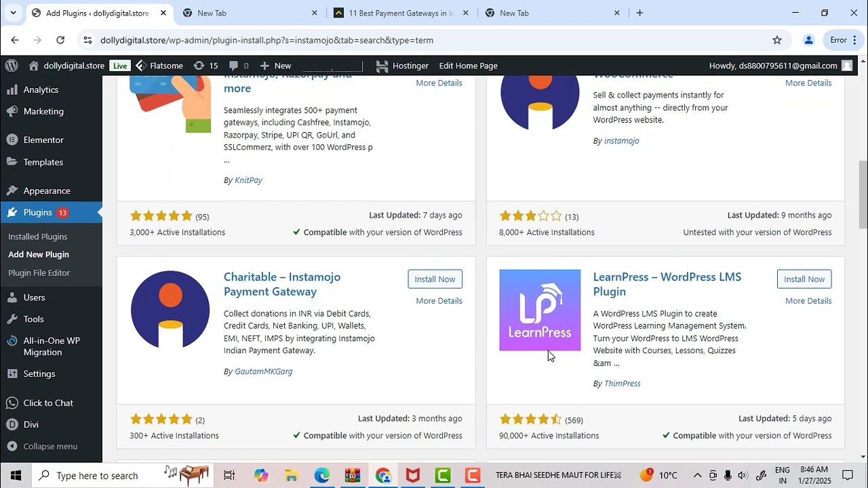This screenshot has width=868, height=488.
Task: Click the Charitable Instamojo plugin logo
Action: click(170, 310)
